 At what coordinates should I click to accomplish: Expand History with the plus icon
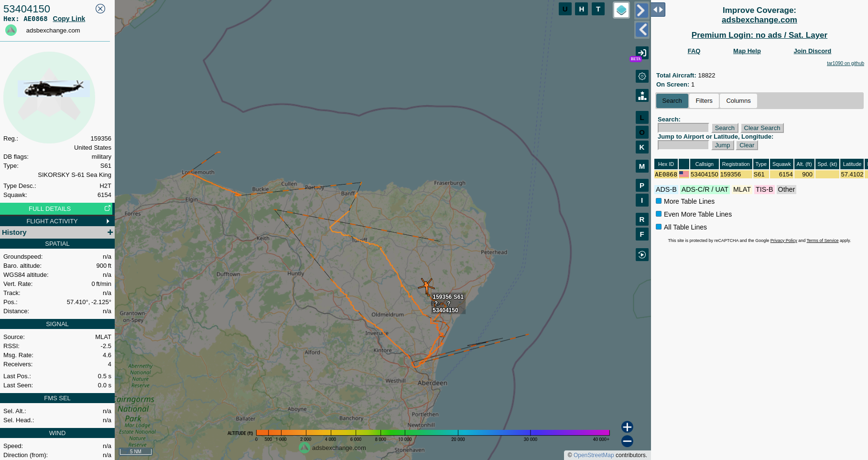pos(110,232)
